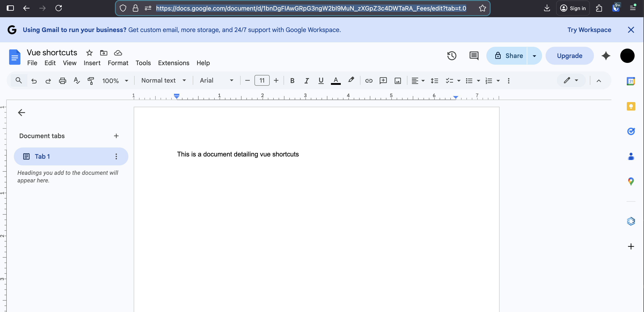Select Tab 1 in document tabs
This screenshot has width=644, height=312.
click(42, 156)
